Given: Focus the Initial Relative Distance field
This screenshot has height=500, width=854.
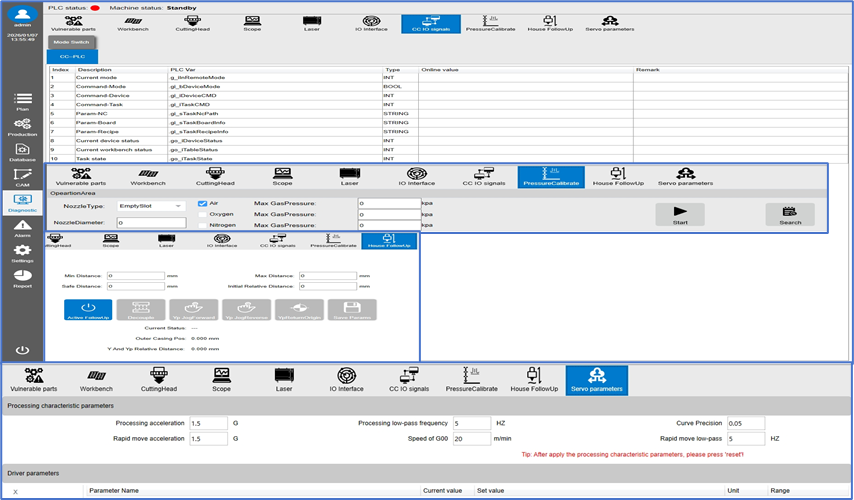Looking at the screenshot, I should pyautogui.click(x=328, y=286).
